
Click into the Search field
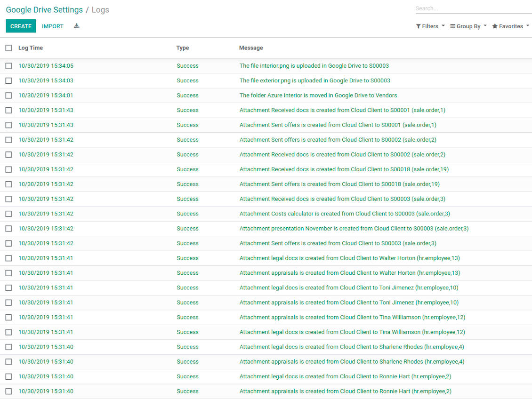point(472,8)
